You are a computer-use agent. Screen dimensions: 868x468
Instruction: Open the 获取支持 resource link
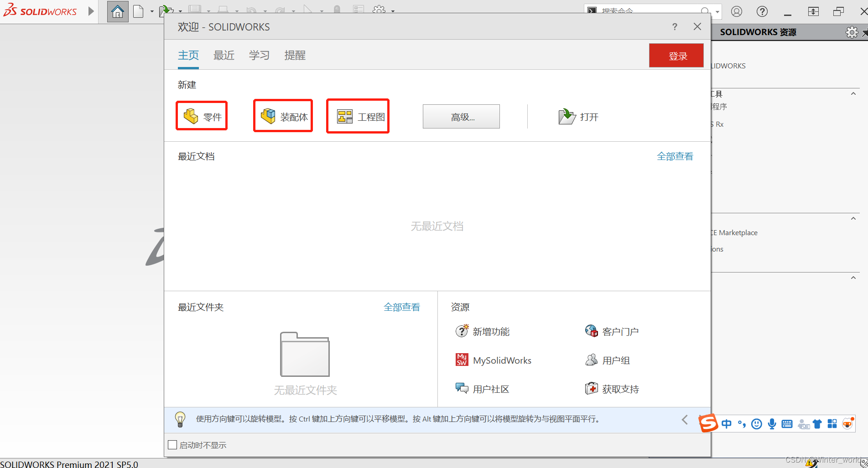pos(612,389)
